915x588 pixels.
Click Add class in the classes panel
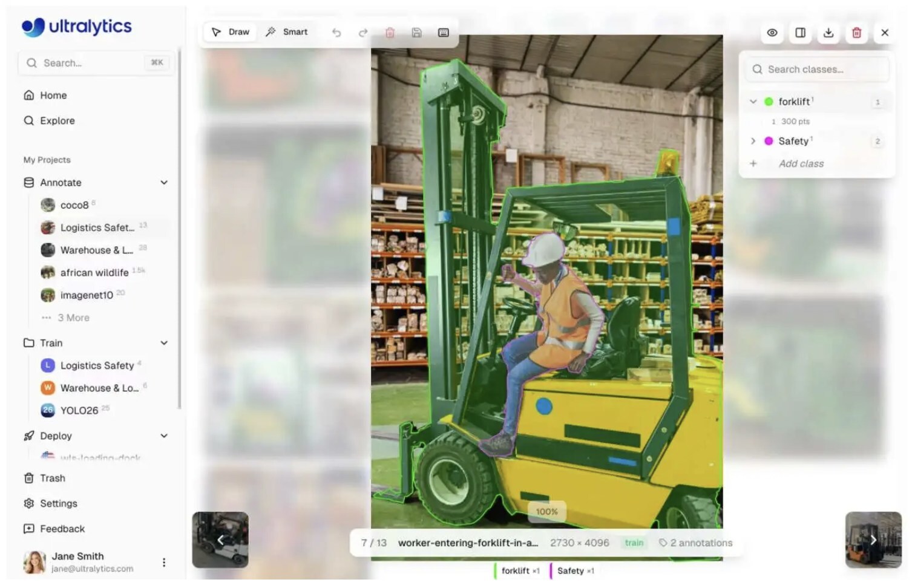pyautogui.click(x=801, y=163)
